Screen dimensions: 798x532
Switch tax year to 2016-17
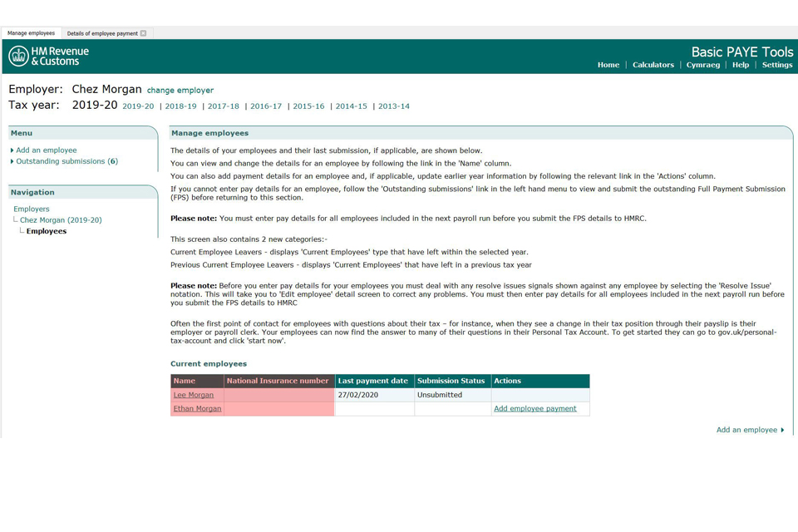click(x=266, y=106)
